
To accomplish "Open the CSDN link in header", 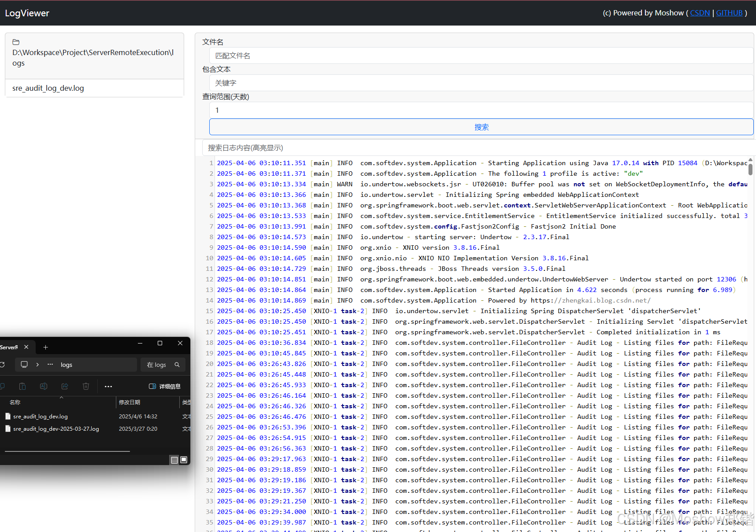I will tap(700, 13).
